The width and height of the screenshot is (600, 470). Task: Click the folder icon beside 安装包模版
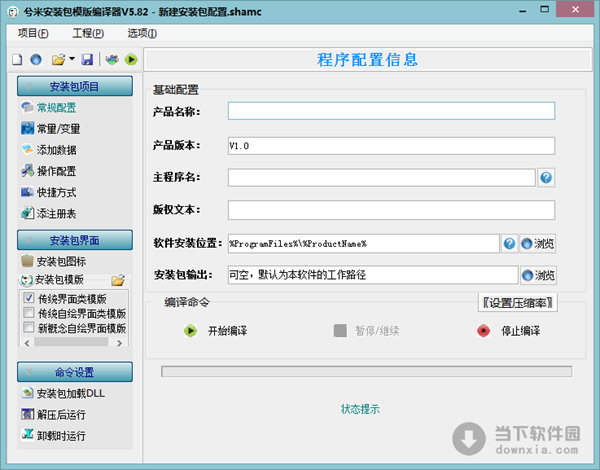pos(118,280)
